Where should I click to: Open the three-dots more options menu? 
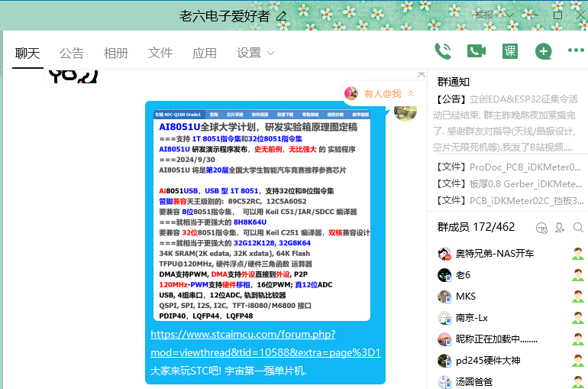(x=576, y=50)
